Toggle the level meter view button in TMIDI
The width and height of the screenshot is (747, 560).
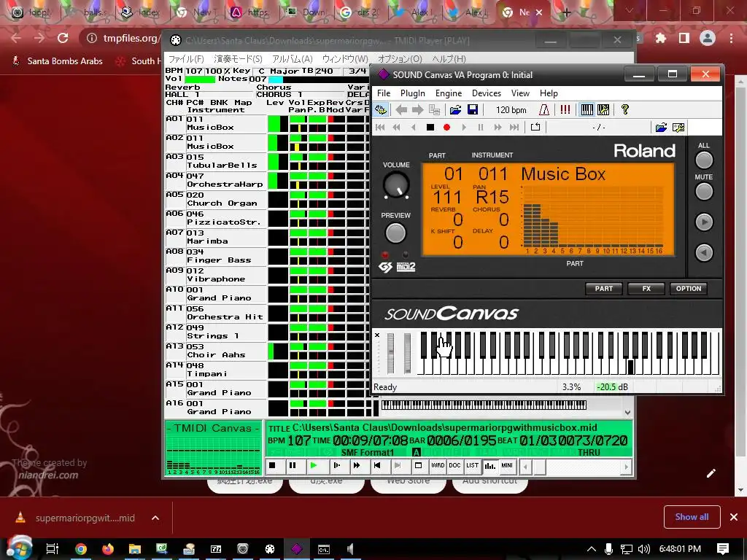489,465
